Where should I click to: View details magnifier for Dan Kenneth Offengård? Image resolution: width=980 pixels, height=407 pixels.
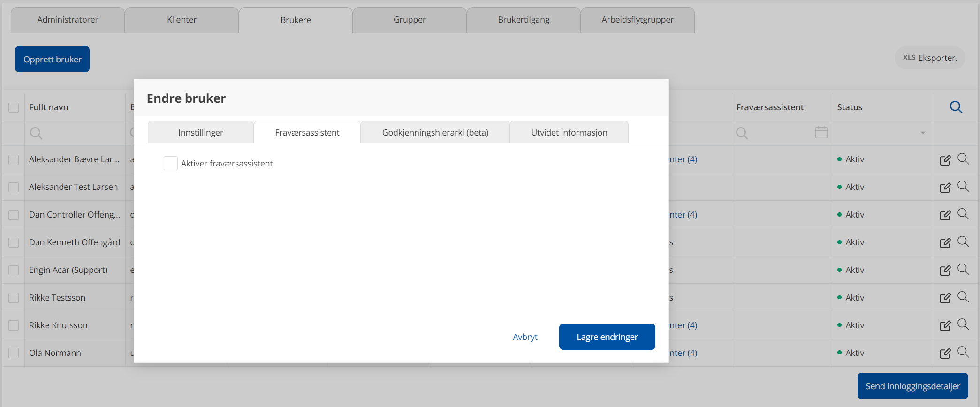coord(963,241)
